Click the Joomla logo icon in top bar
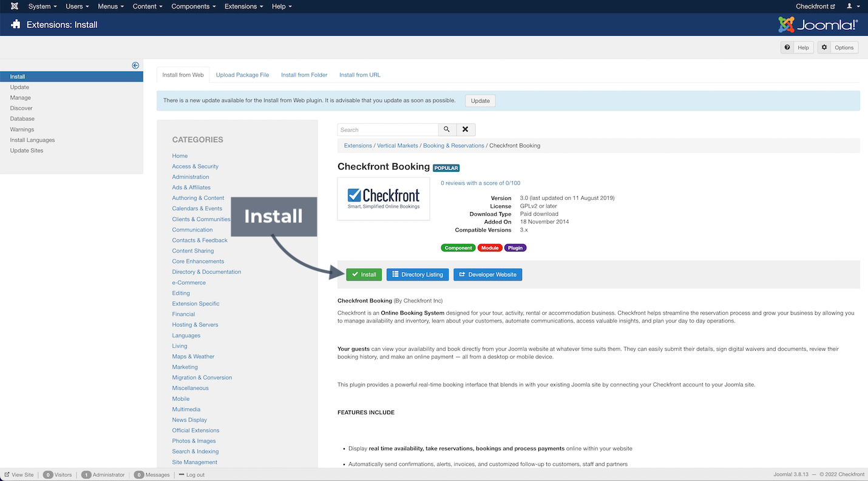This screenshot has width=868, height=481. (15, 6)
